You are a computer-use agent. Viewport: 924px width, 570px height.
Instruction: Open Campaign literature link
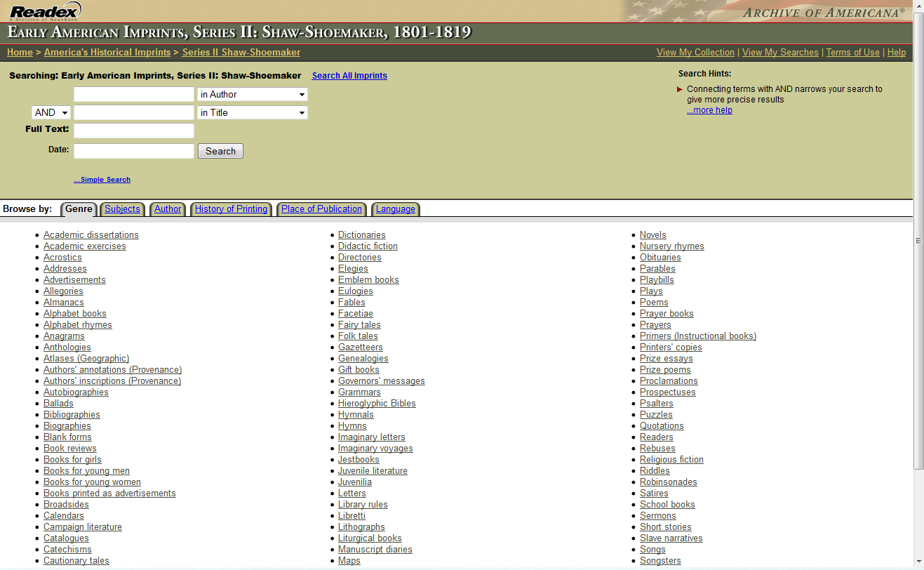tap(83, 527)
